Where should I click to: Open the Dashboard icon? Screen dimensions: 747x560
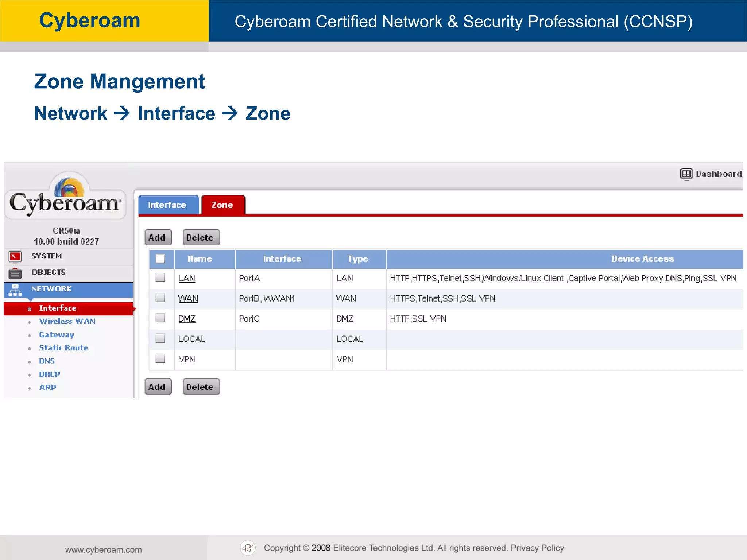(686, 174)
